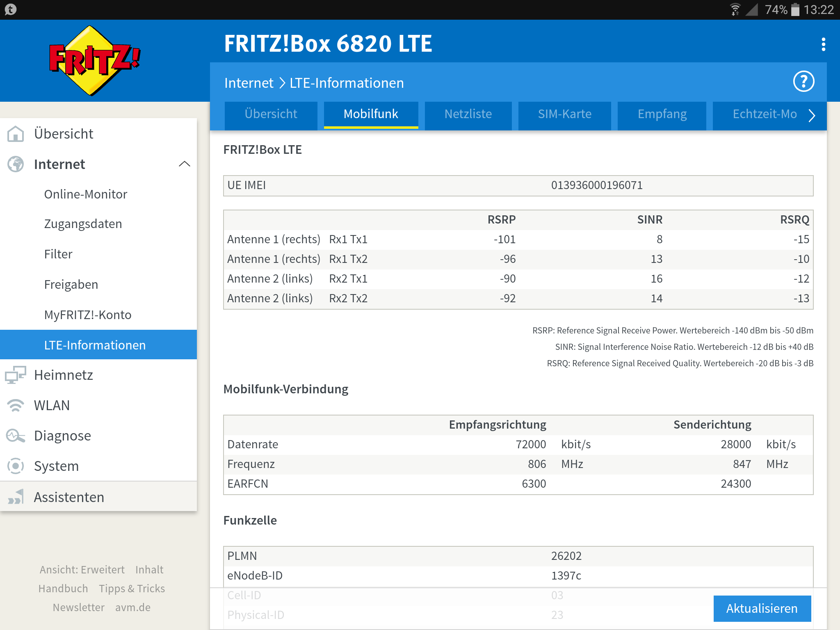Viewport: 840px width, 630px height.
Task: Click the Übersicht house icon
Action: point(16,134)
